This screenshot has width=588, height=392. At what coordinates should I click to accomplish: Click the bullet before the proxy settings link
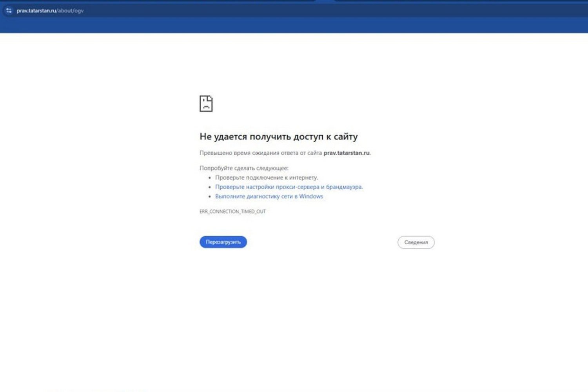(210, 187)
